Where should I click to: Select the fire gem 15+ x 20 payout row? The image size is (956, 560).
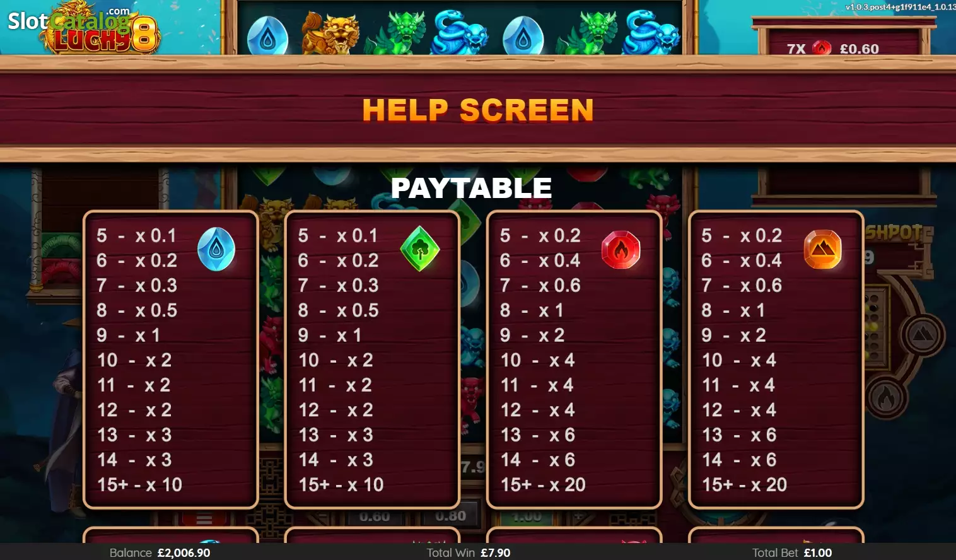point(543,484)
